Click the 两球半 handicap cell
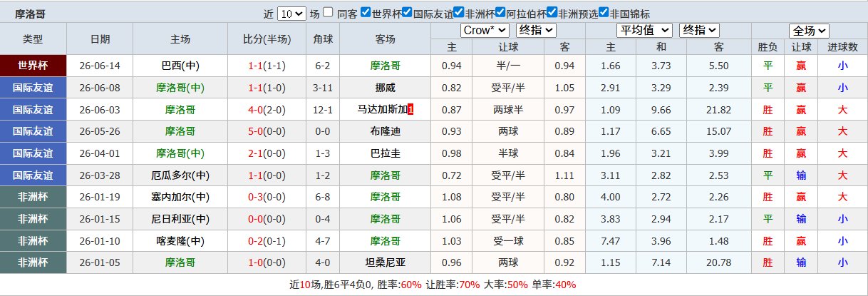 point(508,110)
